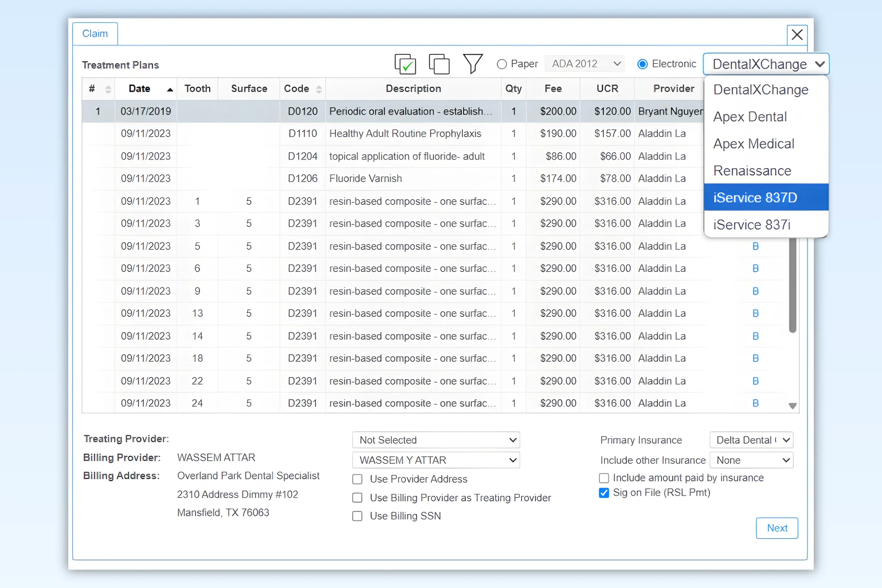Close the Claim dialog with X

(797, 35)
